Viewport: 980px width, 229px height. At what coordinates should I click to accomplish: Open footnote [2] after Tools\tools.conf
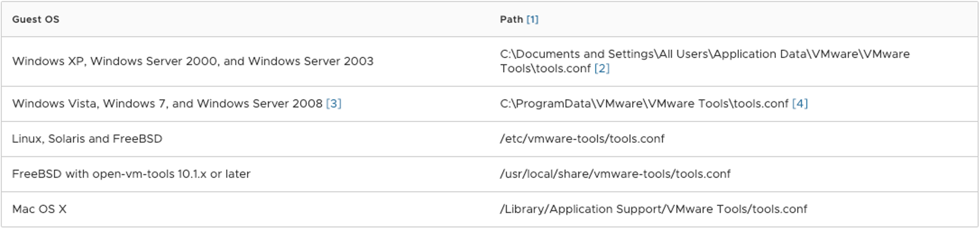tap(602, 68)
